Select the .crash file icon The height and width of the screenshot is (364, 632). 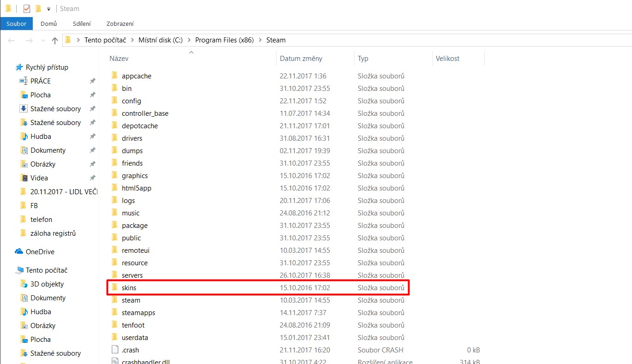115,350
